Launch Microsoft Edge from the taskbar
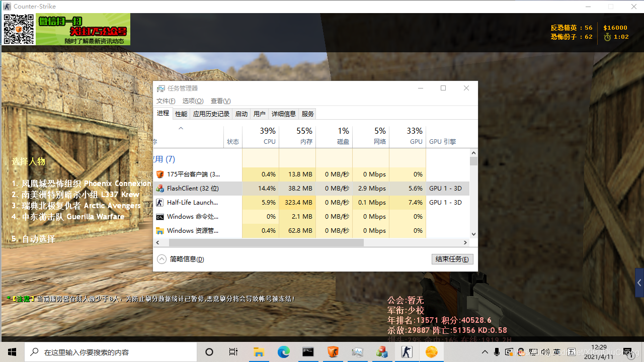This screenshot has width=644, height=362. point(283,352)
